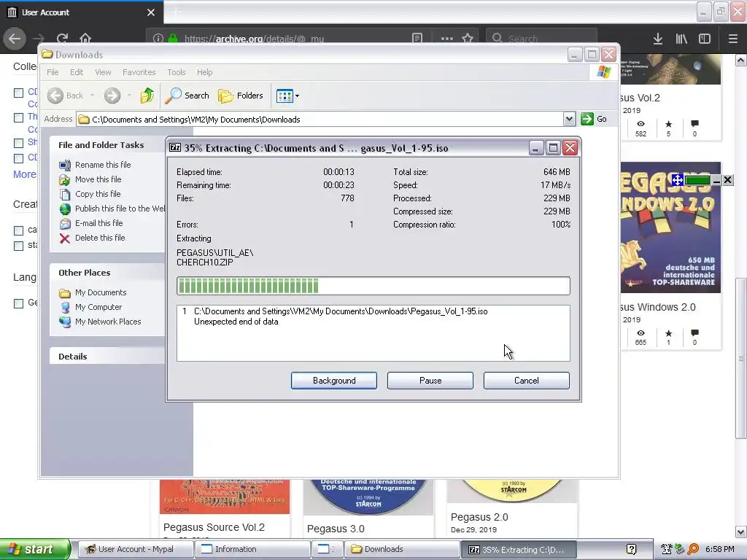Image resolution: width=747 pixels, height=560 pixels.
Task: Click the browser Back arrow
Action: (15, 38)
